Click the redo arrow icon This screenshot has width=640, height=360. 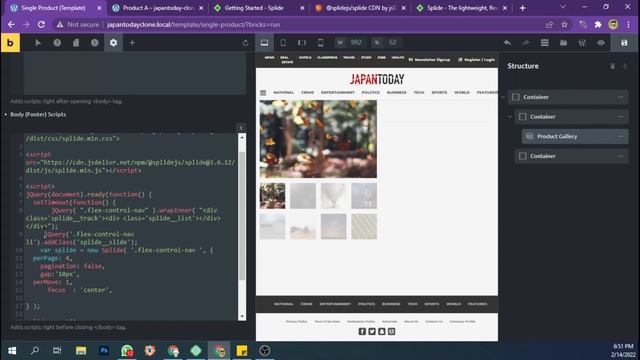(x=526, y=43)
